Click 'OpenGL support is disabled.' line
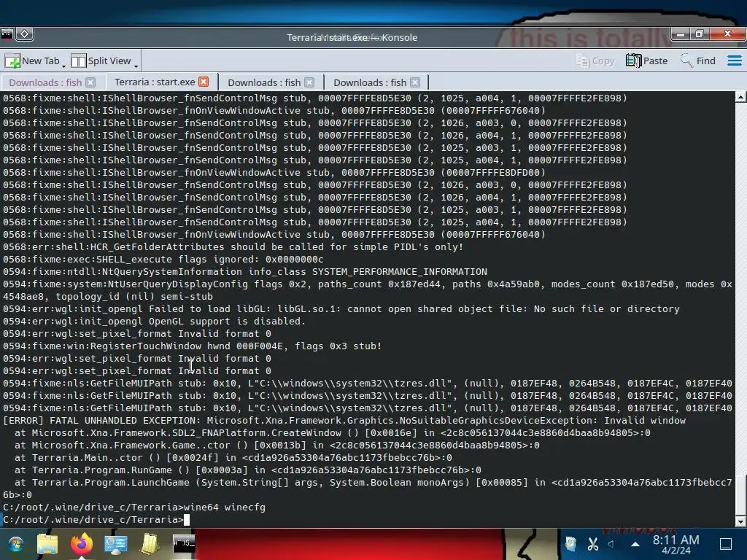Viewport: 747px width, 560px height. [154, 322]
